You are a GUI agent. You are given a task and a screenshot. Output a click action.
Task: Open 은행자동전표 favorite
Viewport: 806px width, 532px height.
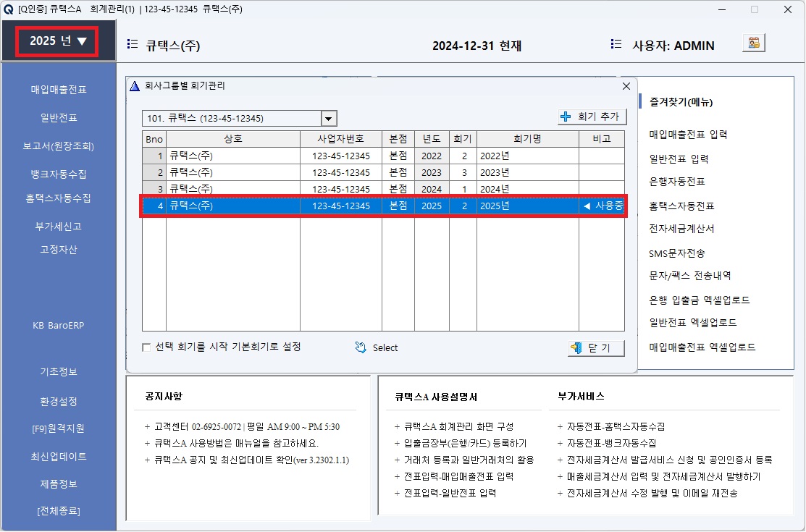[x=677, y=182]
